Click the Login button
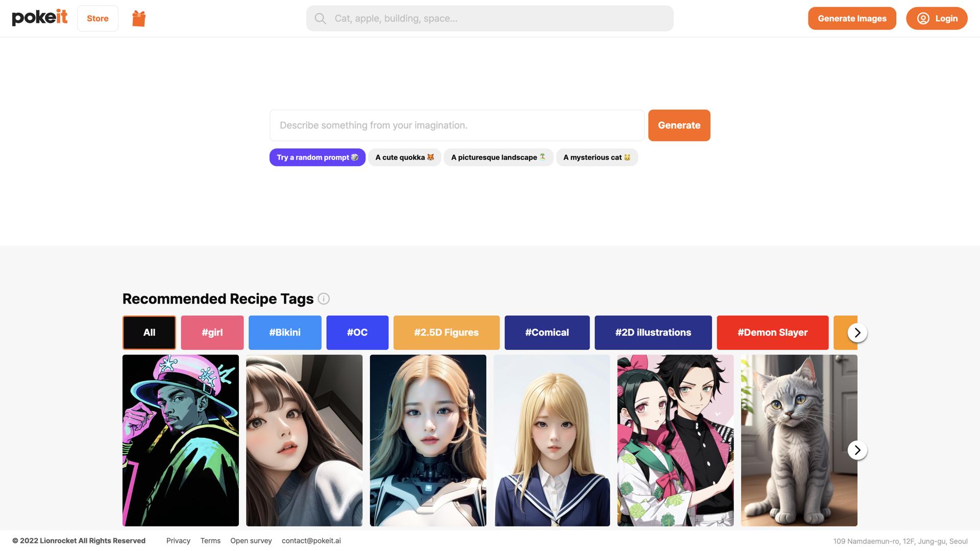The height and width of the screenshot is (551, 980). tap(936, 18)
